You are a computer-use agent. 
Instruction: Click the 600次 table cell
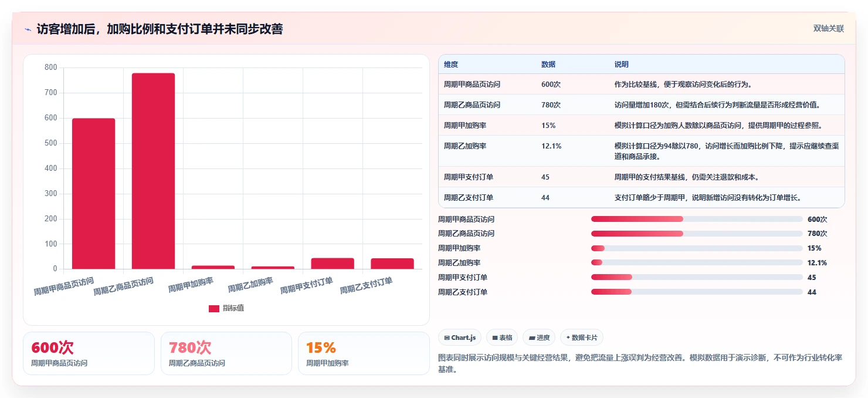click(x=551, y=85)
